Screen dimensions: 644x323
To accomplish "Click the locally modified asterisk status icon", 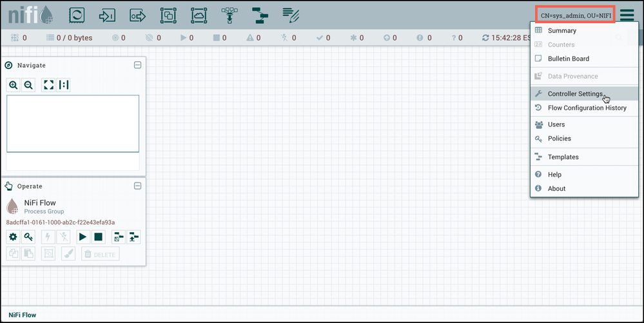I will tap(353, 37).
